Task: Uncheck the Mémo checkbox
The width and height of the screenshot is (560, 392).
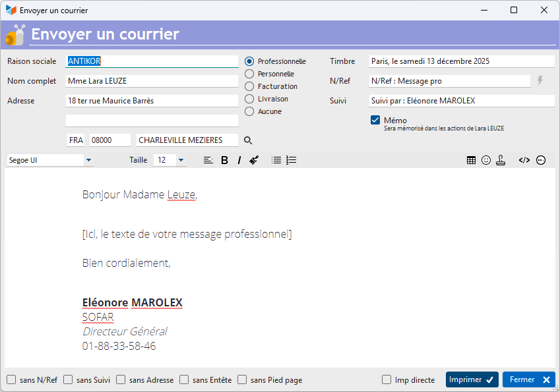Action: click(x=375, y=120)
